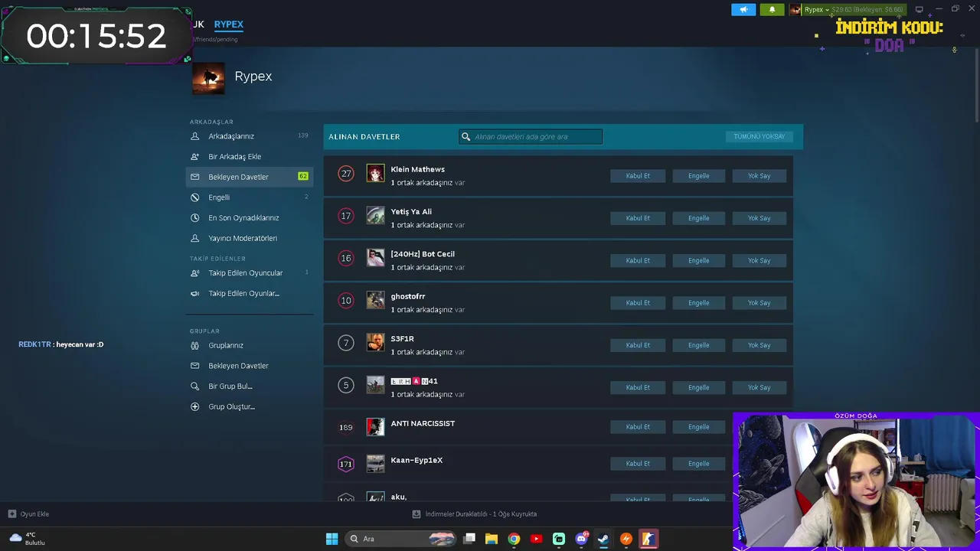Click the blocked circle icon beside Engelli

click(x=194, y=197)
